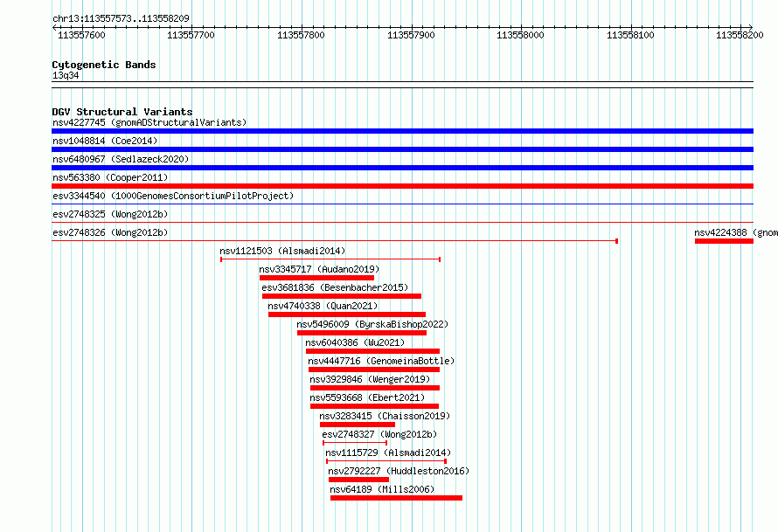This screenshot has width=778, height=532.
Task: Open nsv6040386 (Wu2021) variant label
Action: pyautogui.click(x=355, y=342)
